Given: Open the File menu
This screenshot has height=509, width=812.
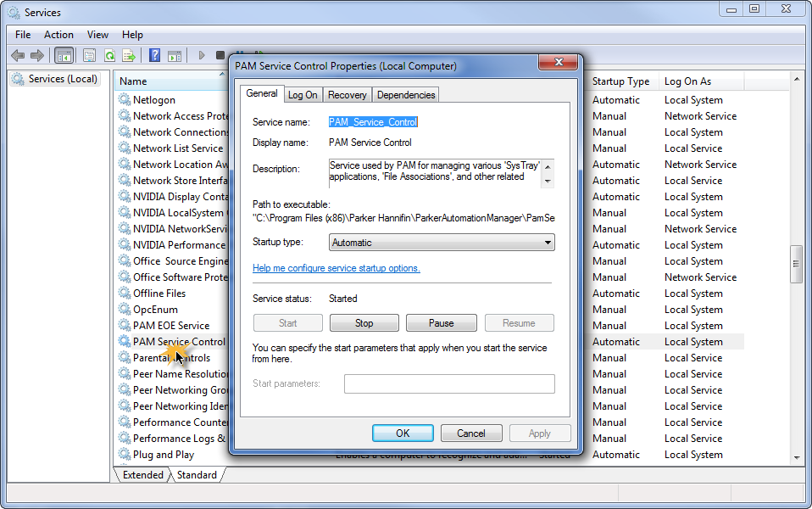Looking at the screenshot, I should [23, 35].
